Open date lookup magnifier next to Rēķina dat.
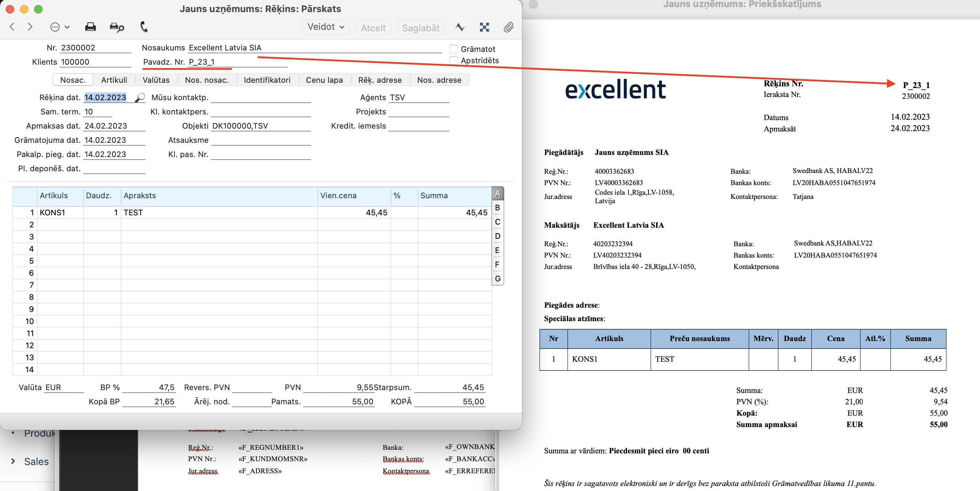Screen dimensions: 980x491 pyautogui.click(x=140, y=97)
